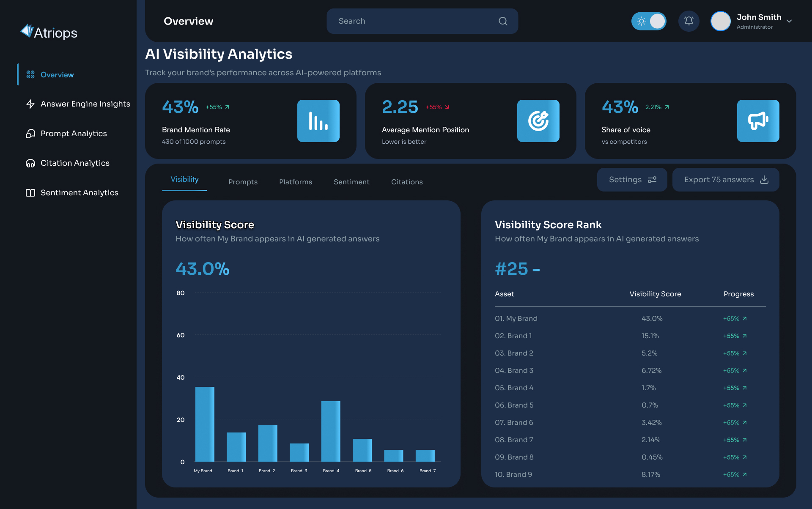Click the My Brand bar in chart
Image resolution: width=812 pixels, height=509 pixels.
[x=205, y=424]
